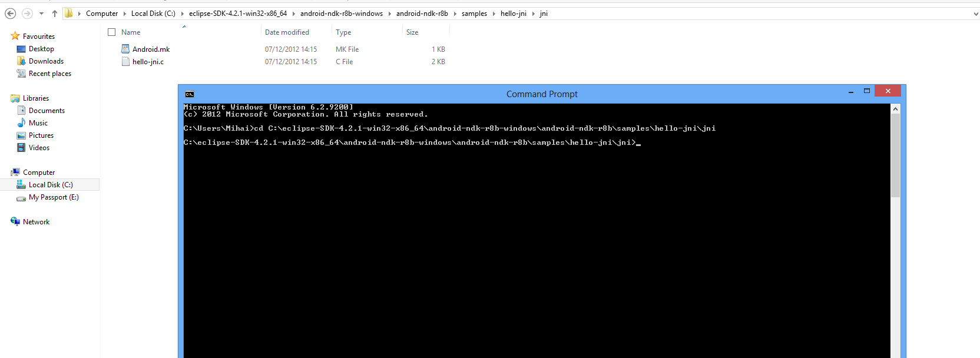Viewport: 980px width, 358px height.
Task: Click the Android.mk file icon
Action: 125,49
